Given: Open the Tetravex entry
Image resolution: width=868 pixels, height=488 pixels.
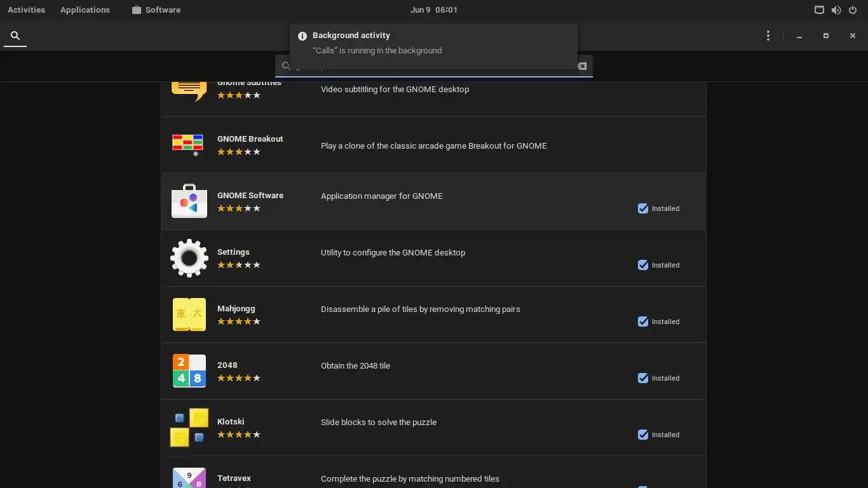Looking at the screenshot, I should click(433, 472).
